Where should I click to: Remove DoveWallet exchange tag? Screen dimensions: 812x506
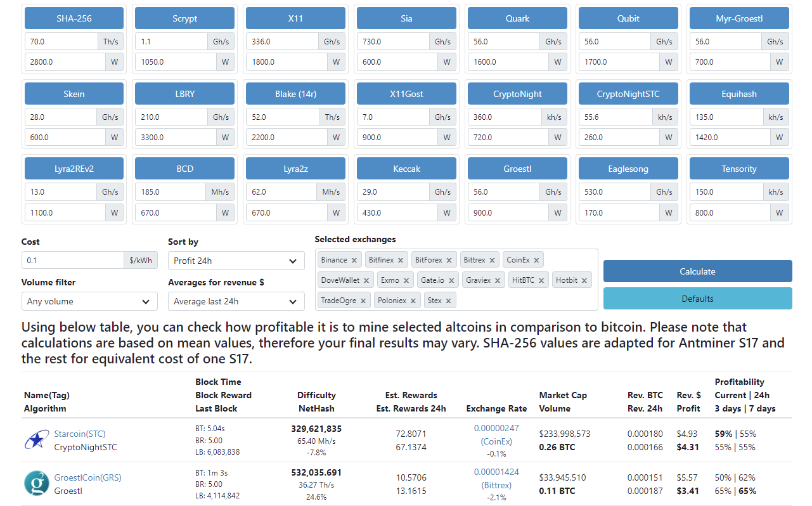click(x=366, y=280)
